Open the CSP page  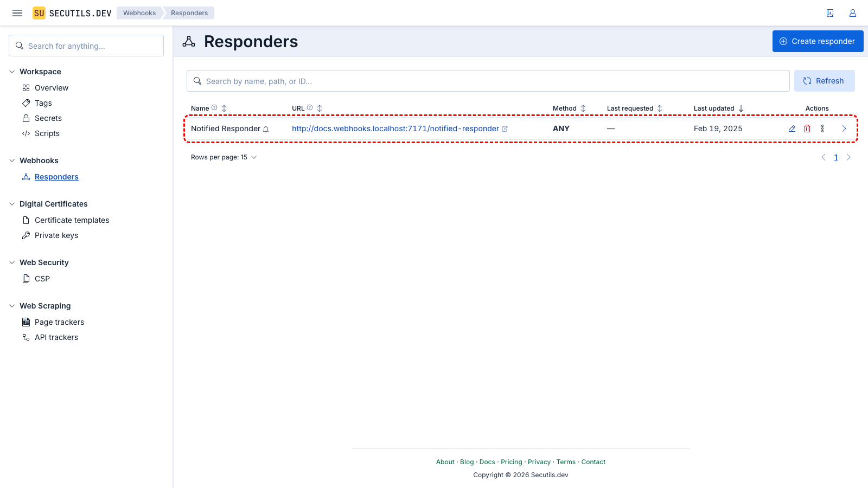pos(42,279)
